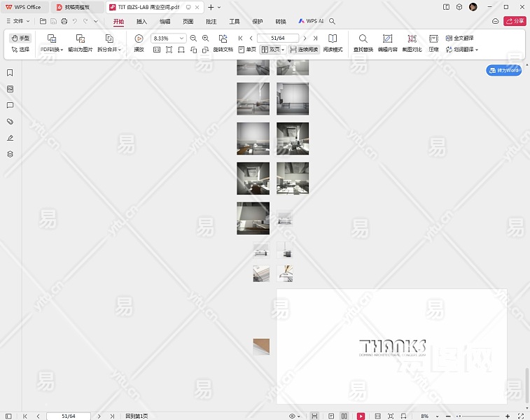The image size is (530, 420).
Task: Open the 批注 annotation tab
Action: pos(211,22)
